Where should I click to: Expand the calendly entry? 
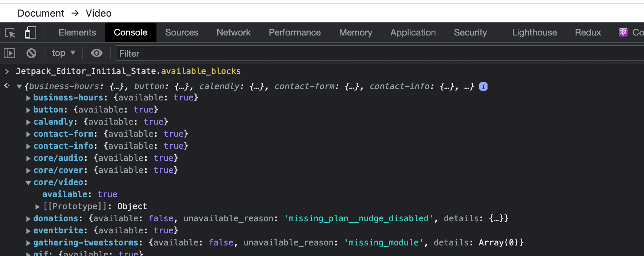(28, 122)
